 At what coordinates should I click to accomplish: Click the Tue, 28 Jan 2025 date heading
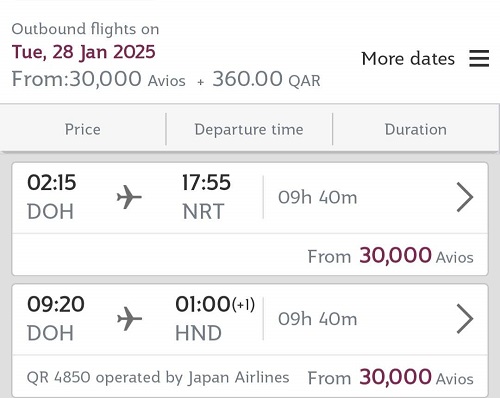pyautogui.click(x=84, y=52)
